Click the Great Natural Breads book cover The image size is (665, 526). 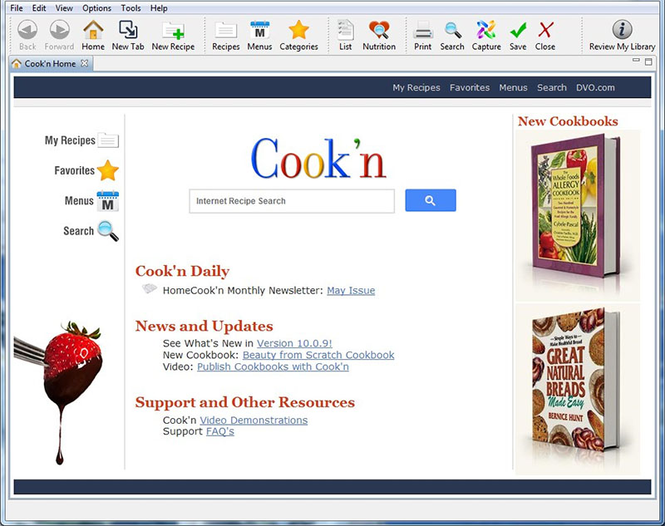576,380
